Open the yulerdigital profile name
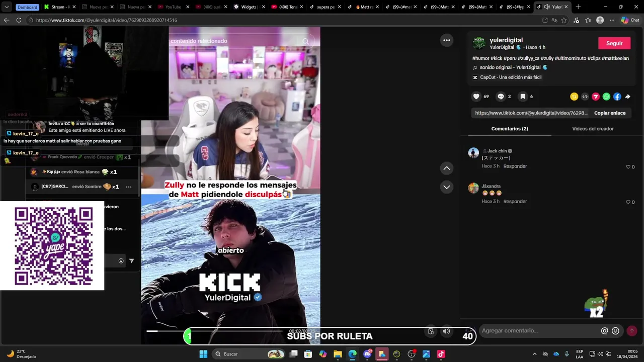The height and width of the screenshot is (362, 644). coord(506,40)
